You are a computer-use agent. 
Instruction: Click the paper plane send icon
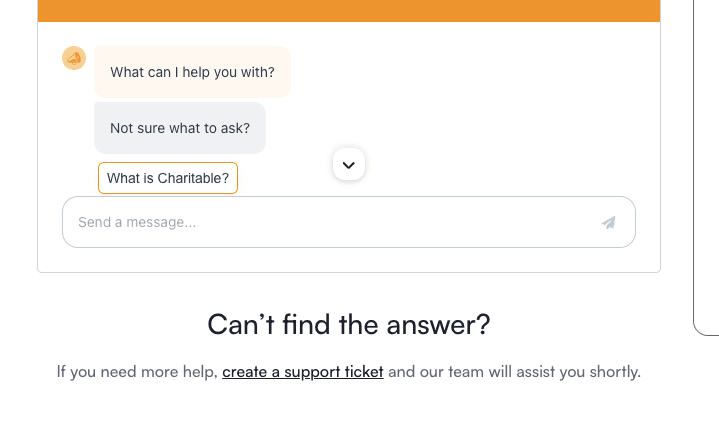pyautogui.click(x=608, y=223)
